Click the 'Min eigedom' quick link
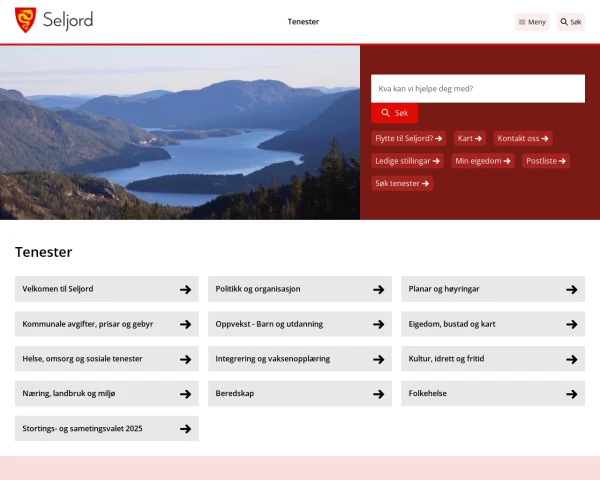This screenshot has width=600, height=480. [483, 160]
